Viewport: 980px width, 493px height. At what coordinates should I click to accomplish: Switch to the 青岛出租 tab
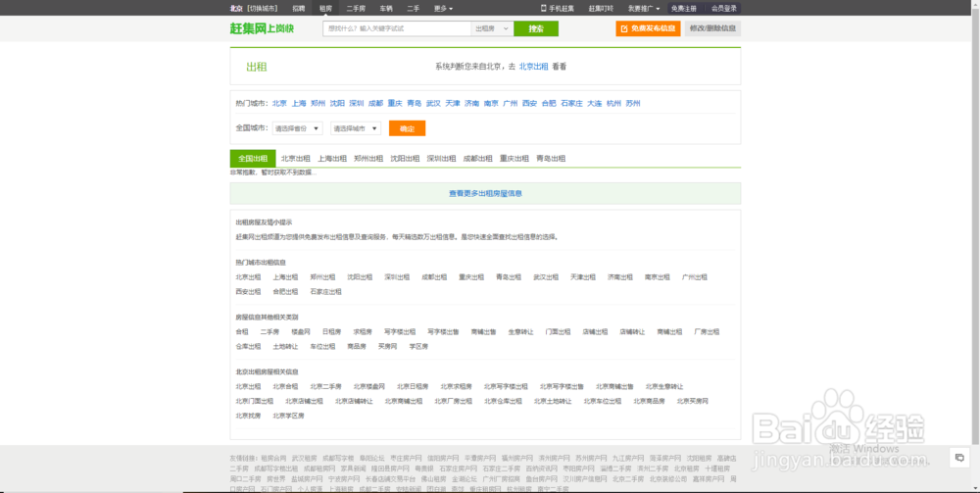[551, 159]
